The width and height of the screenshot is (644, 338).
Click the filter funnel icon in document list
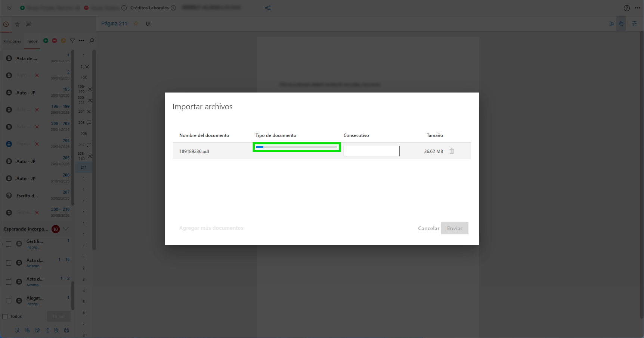click(72, 41)
